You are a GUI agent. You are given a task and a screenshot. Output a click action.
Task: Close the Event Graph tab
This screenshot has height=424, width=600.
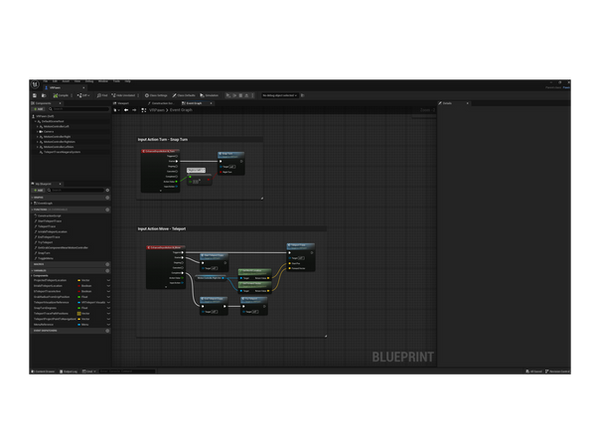(211, 103)
